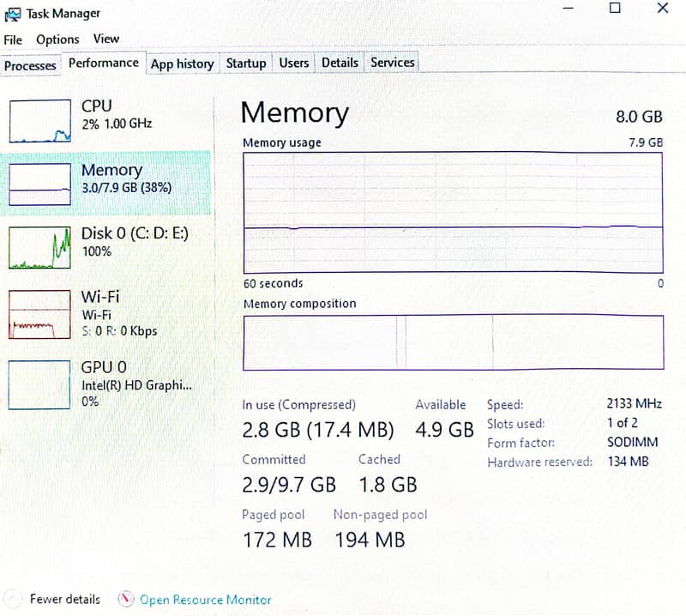Click the Memory composition bar

click(x=453, y=343)
